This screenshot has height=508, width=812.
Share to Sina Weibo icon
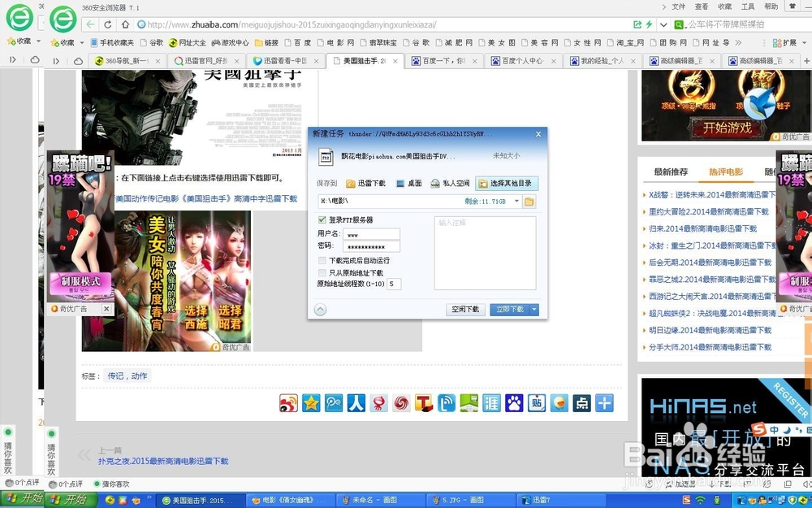288,403
